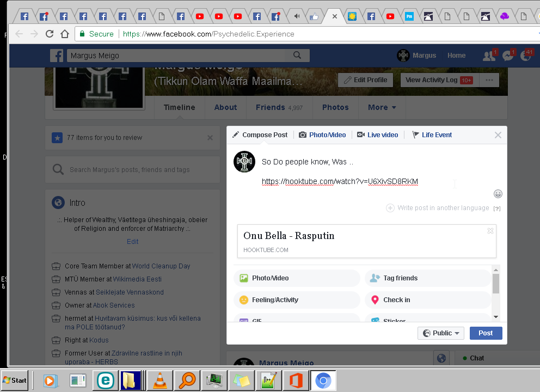The height and width of the screenshot is (392, 540).
Task: Open Margus profile link in top bar
Action: (x=417, y=56)
